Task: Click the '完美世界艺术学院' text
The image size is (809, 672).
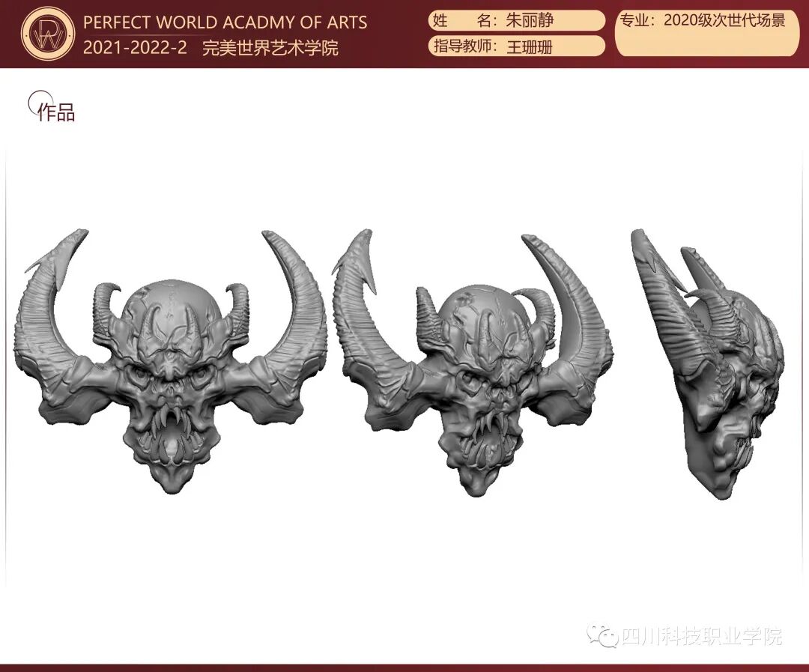Action: pyautogui.click(x=270, y=48)
